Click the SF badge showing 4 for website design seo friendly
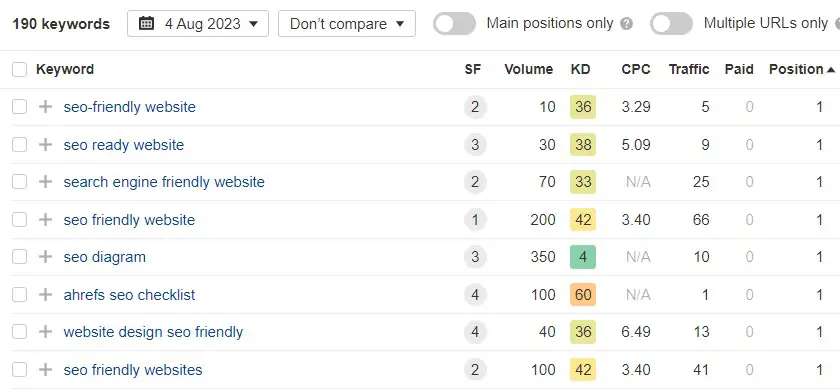The height and width of the screenshot is (389, 840). (x=475, y=332)
